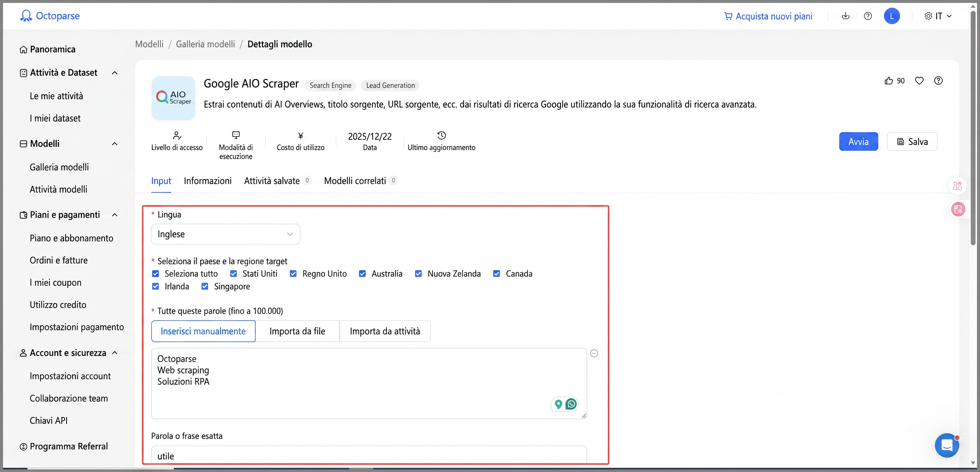Select the Input tab
This screenshot has width=980, height=472.
point(161,181)
